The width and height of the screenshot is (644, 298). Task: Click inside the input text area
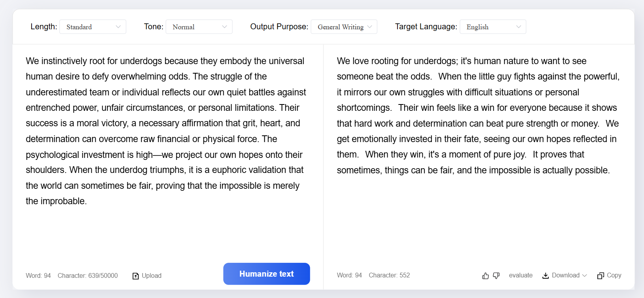coord(166,131)
